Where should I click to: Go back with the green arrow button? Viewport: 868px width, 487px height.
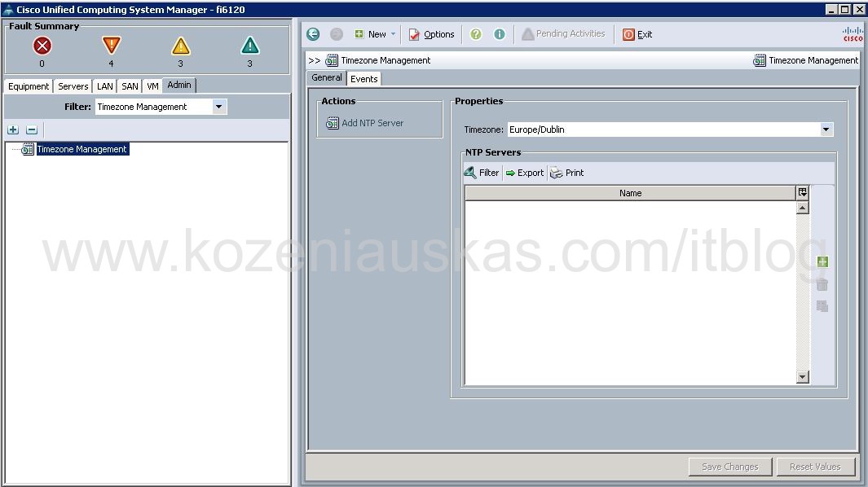coord(313,34)
